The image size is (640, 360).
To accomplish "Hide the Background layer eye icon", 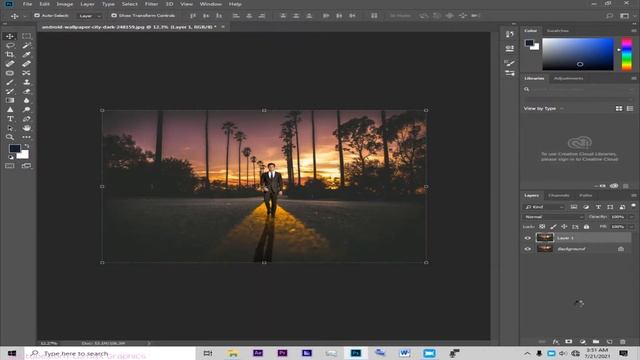I will [x=527, y=249].
